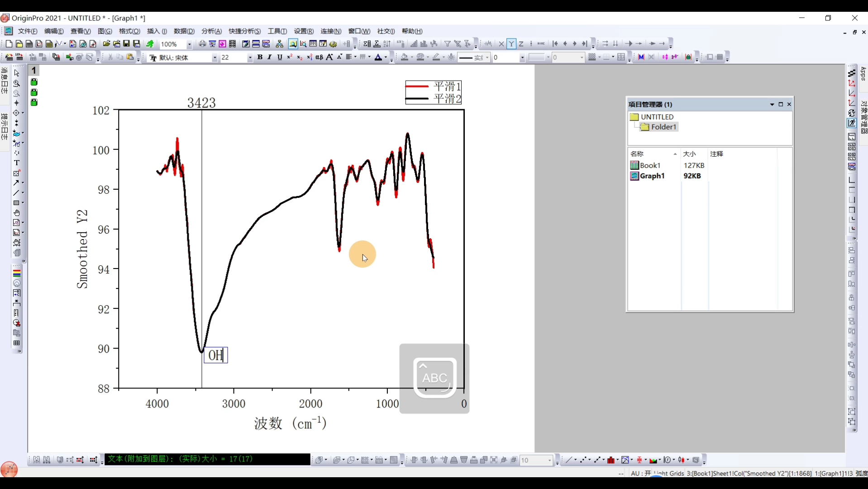Select the Pointer tool
Image resolution: width=868 pixels, height=489 pixels.
pos(17,73)
